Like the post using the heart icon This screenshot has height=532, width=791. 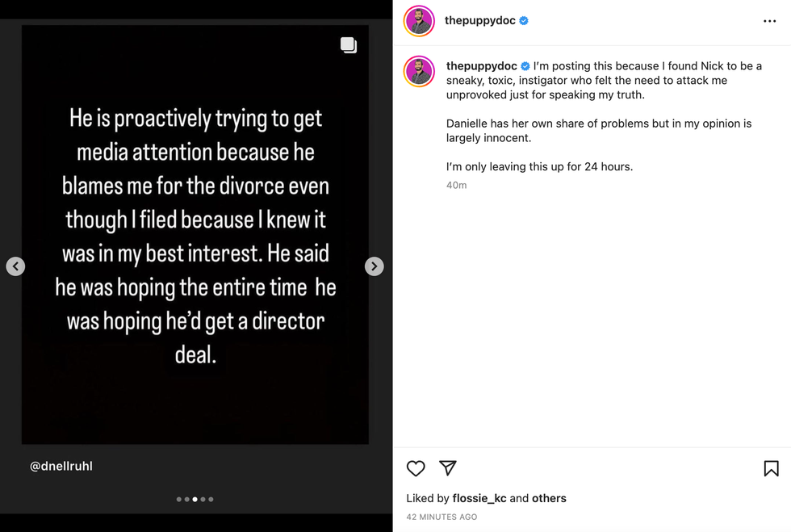[x=416, y=468]
